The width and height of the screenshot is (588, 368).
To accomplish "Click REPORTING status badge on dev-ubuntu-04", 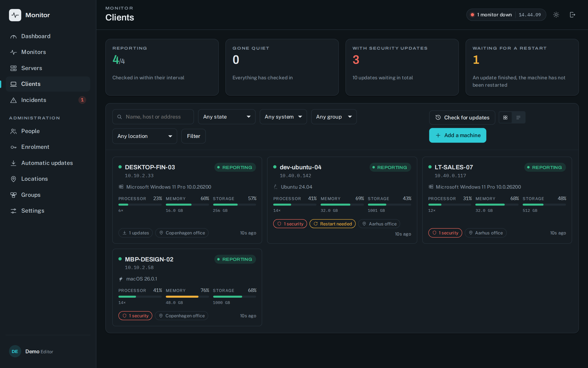I will pyautogui.click(x=390, y=167).
